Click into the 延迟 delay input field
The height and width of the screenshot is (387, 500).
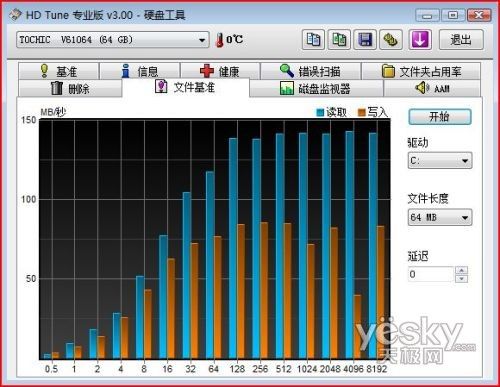click(431, 274)
